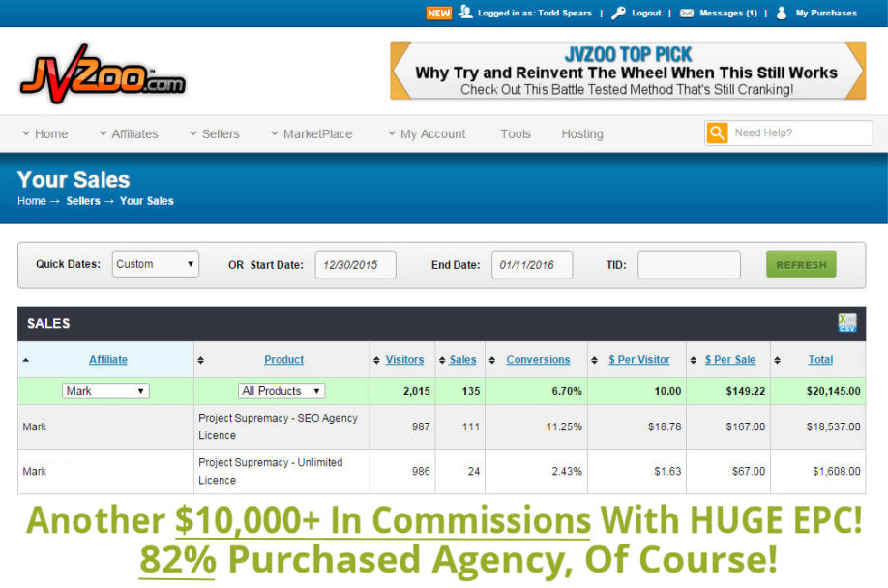
Task: Open the Tools menu item
Action: pyautogui.click(x=516, y=134)
